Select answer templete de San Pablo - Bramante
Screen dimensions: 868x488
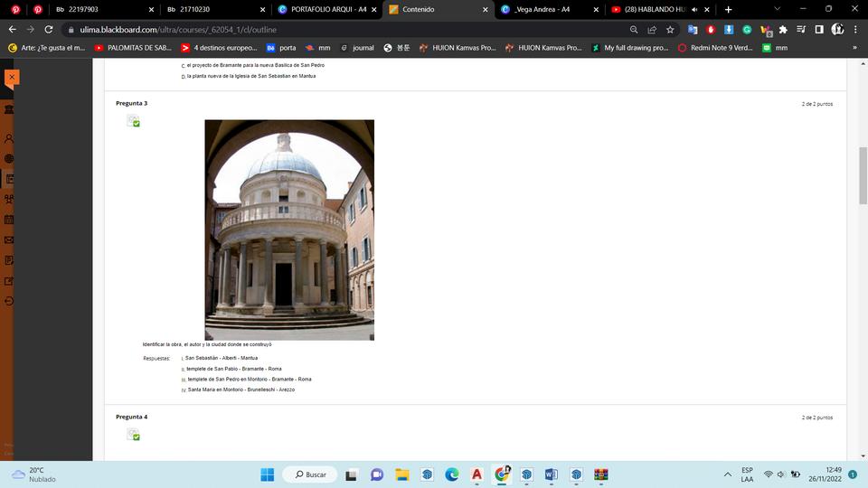(x=234, y=369)
